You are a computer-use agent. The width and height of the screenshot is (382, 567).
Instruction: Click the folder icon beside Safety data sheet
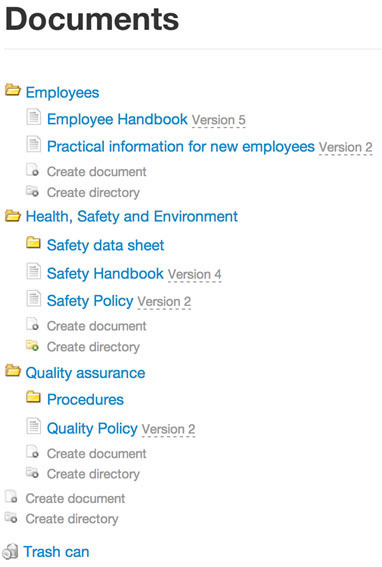(33, 242)
